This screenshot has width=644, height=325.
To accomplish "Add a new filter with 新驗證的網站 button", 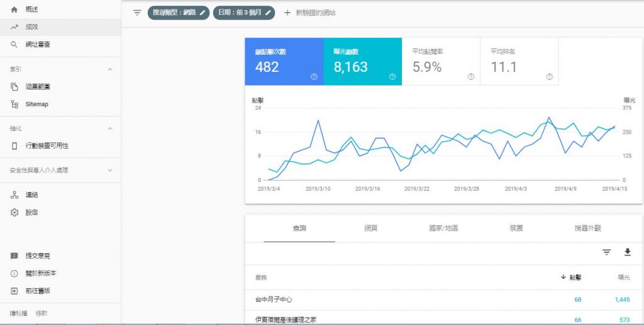I will point(309,13).
